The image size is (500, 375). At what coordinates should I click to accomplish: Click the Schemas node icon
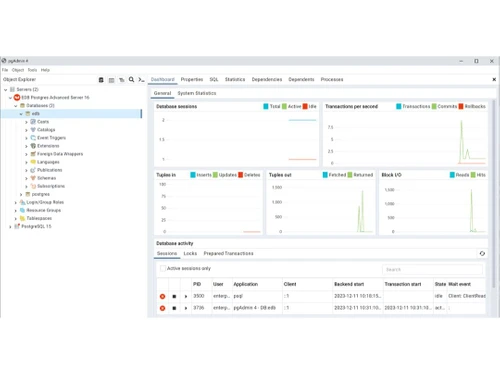33,178
